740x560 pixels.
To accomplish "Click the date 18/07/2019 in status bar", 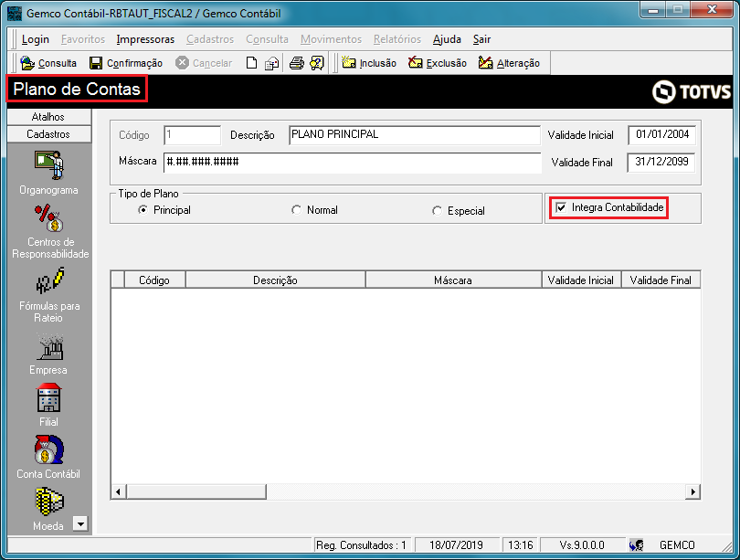I will (457, 545).
